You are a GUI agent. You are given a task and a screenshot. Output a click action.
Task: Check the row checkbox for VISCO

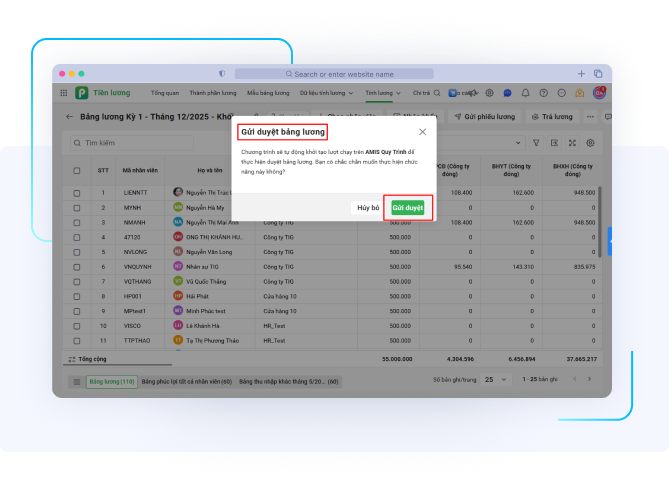coord(77,325)
